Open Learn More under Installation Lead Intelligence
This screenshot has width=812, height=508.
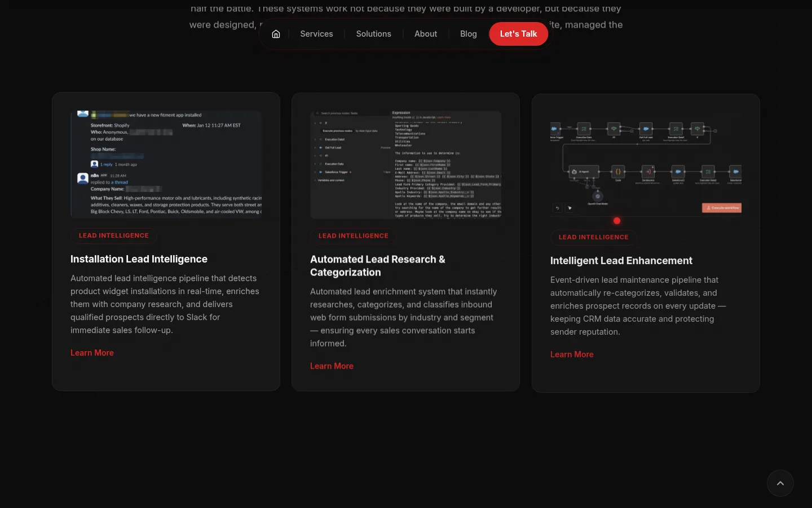pyautogui.click(x=92, y=352)
